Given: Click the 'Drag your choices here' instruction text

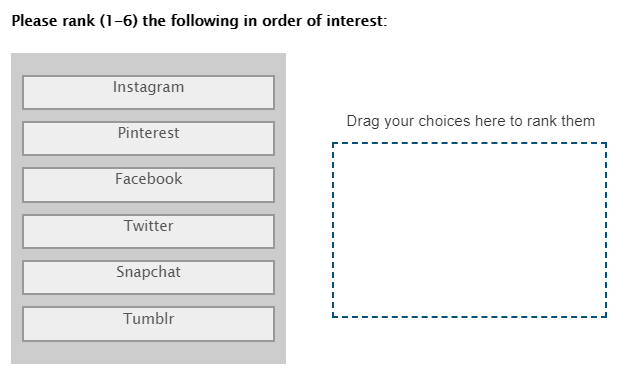Looking at the screenshot, I should pyautogui.click(x=471, y=121).
